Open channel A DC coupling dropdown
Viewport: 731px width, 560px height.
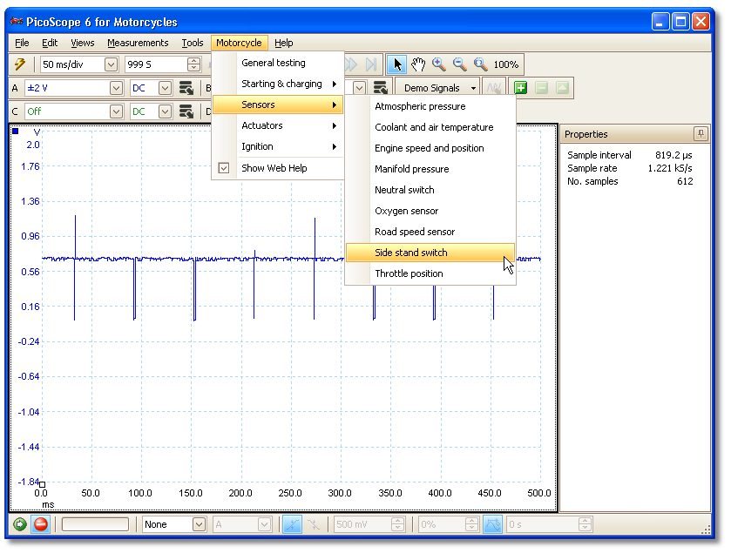coord(165,88)
